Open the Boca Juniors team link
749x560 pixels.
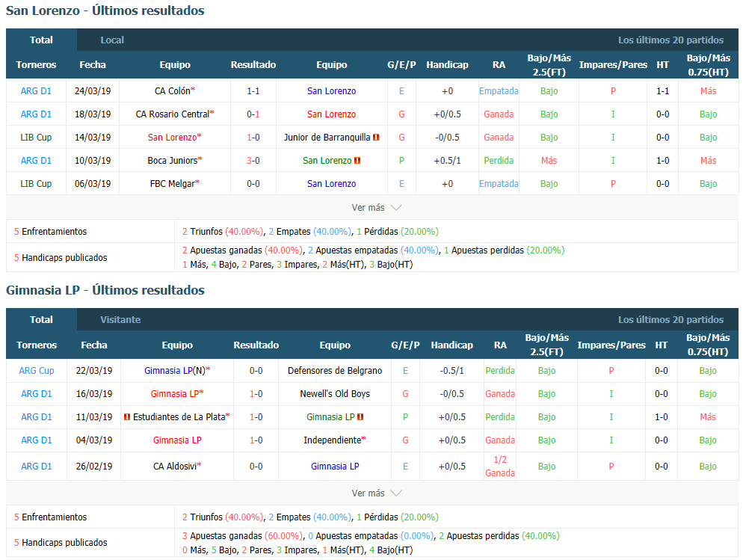173,161
